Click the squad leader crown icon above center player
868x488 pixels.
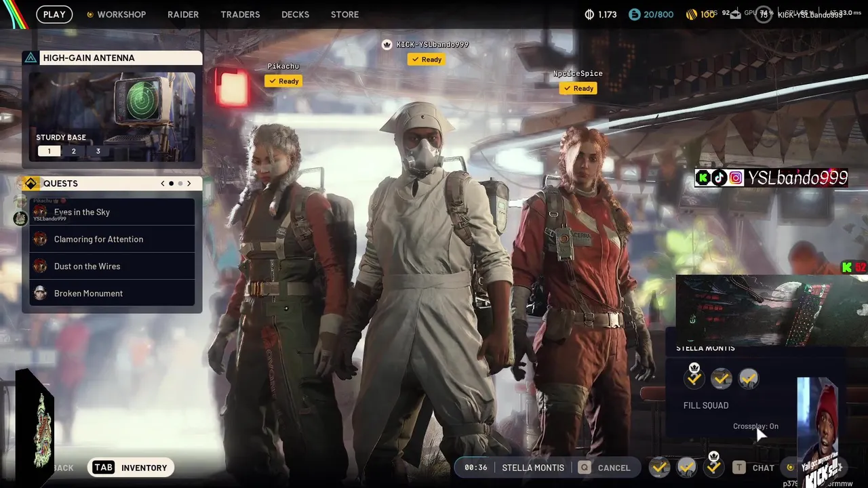[x=387, y=45]
